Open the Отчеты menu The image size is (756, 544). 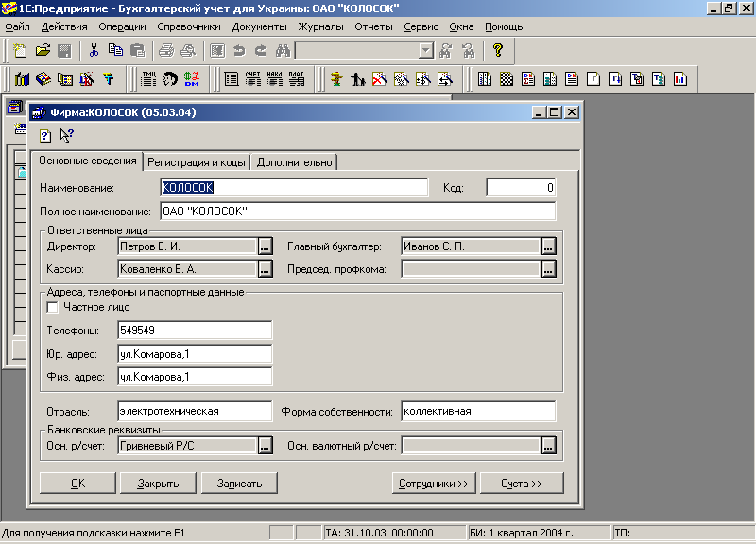(x=373, y=27)
